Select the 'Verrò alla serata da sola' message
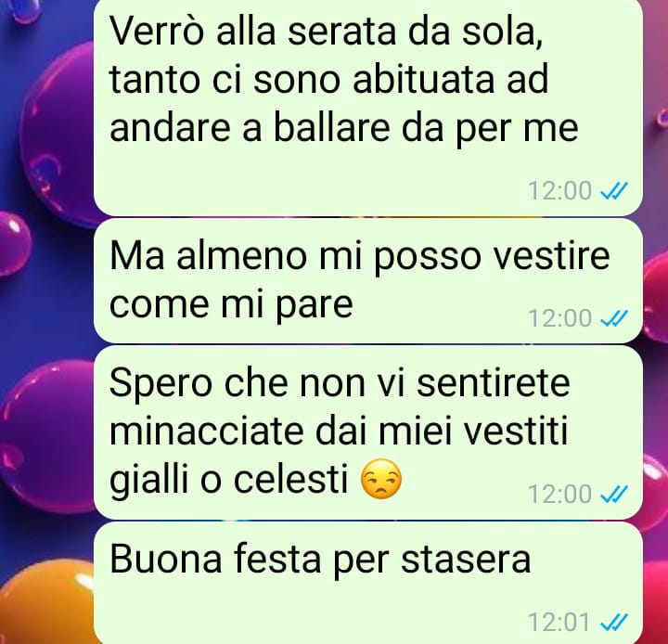This screenshot has width=668, height=644. (368, 107)
